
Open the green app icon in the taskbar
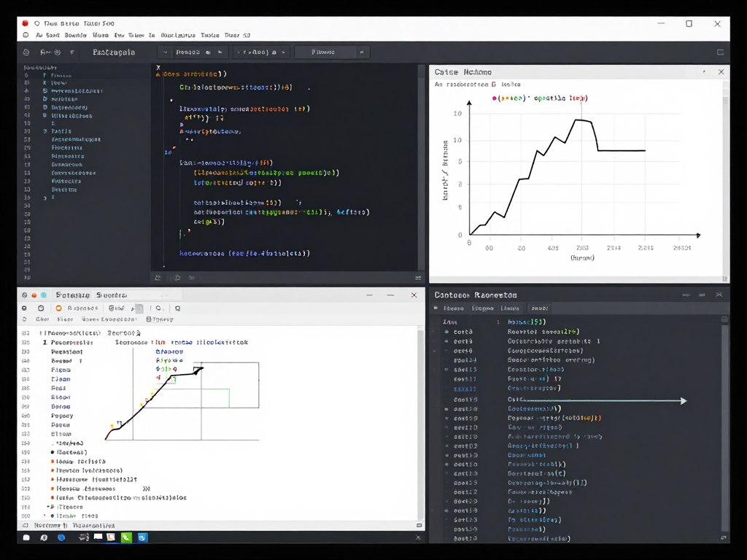(x=126, y=537)
